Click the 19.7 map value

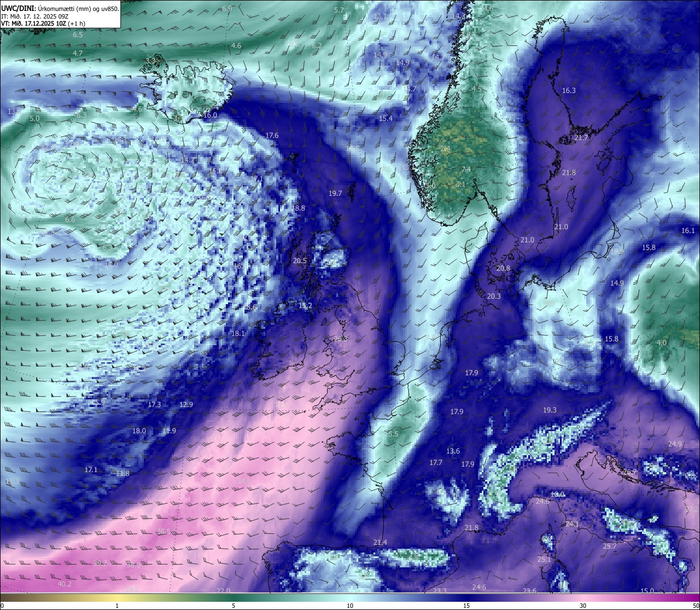(x=335, y=193)
